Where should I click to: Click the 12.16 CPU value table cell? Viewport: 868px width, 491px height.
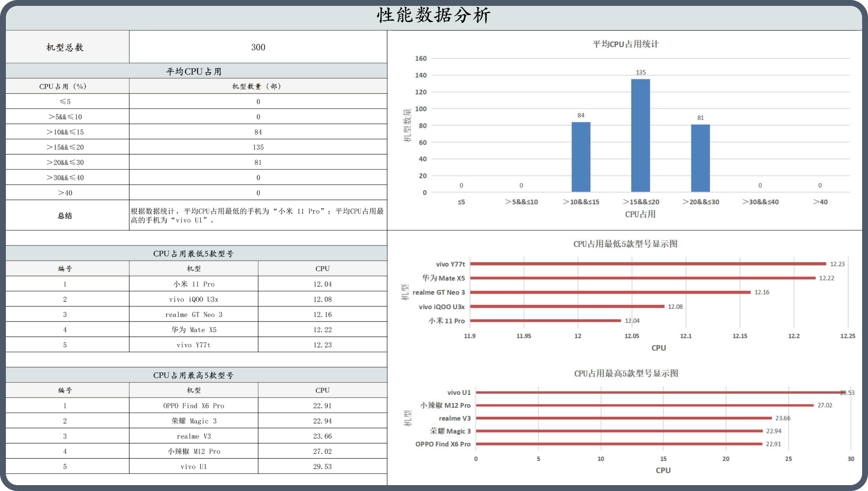(x=322, y=315)
